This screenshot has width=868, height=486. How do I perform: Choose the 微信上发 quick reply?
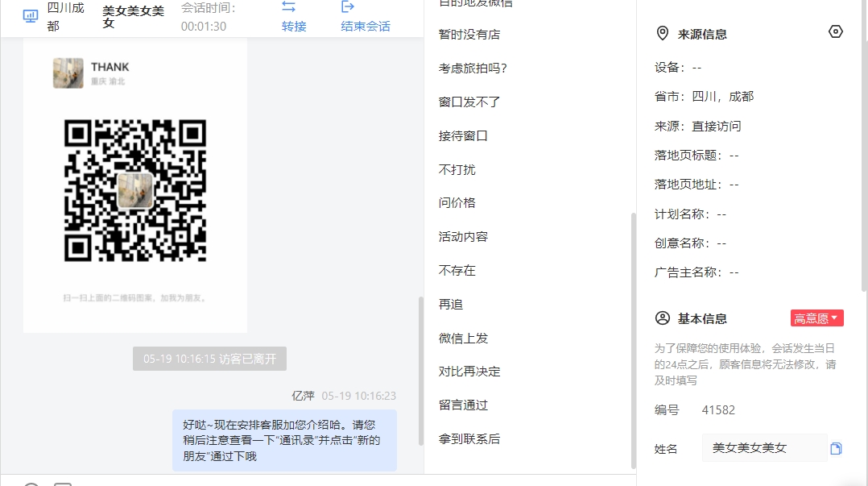point(463,338)
